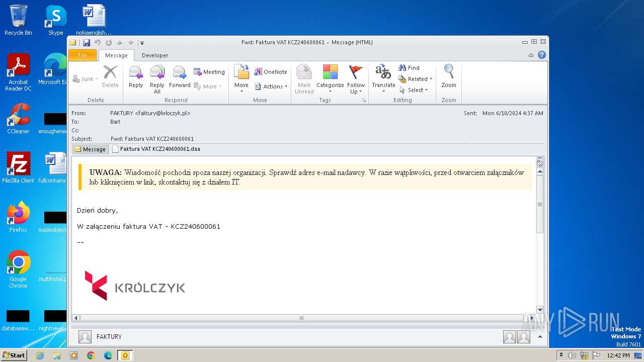Expand the Related dropdown
Viewport: 644px width, 362px height.
[416, 79]
